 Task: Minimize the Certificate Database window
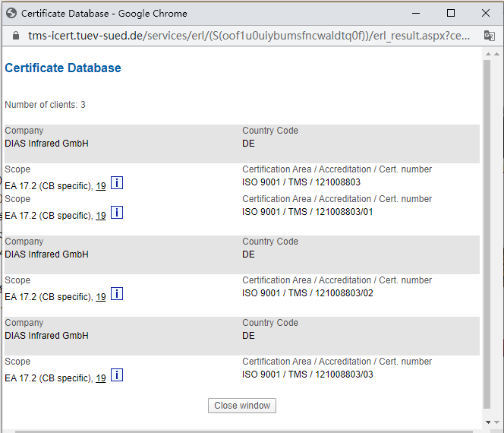click(x=415, y=13)
